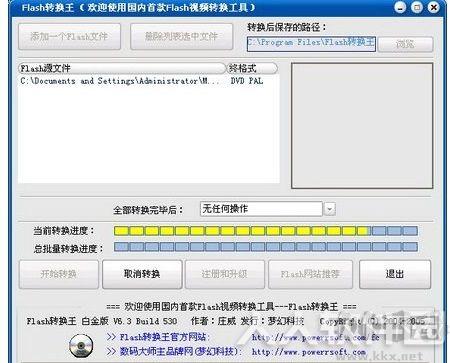The height and width of the screenshot is (363, 450).
Task: Click the preview pane area
Action: pos(362,126)
